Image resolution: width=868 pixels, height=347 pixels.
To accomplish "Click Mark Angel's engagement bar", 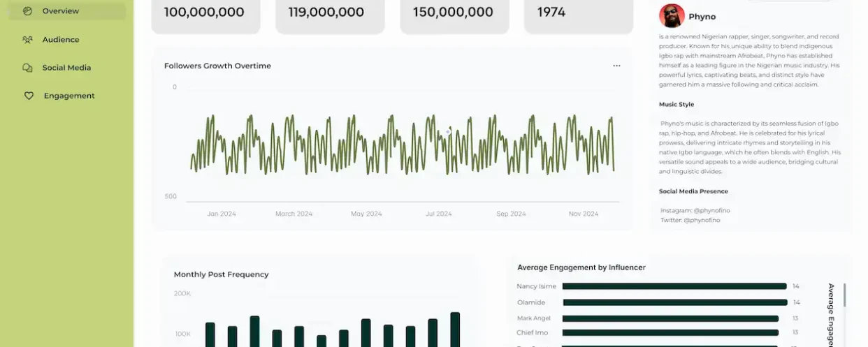I will point(670,318).
